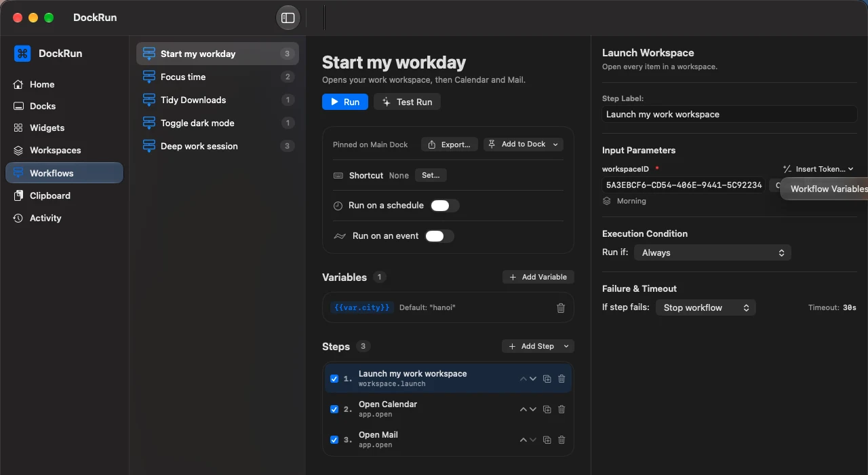Click the Test Run button

coord(407,102)
